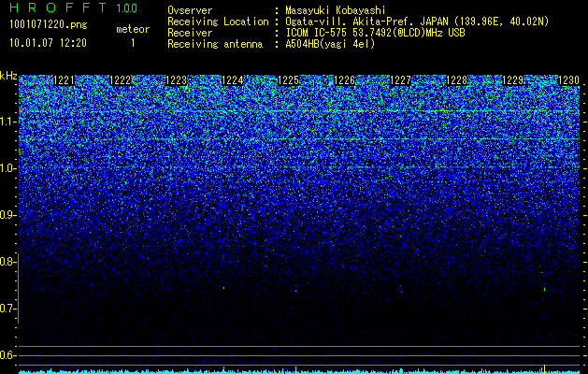The width and height of the screenshot is (588, 374).
Task: Click the 0.9 frequency axis label
Action: click(7, 215)
